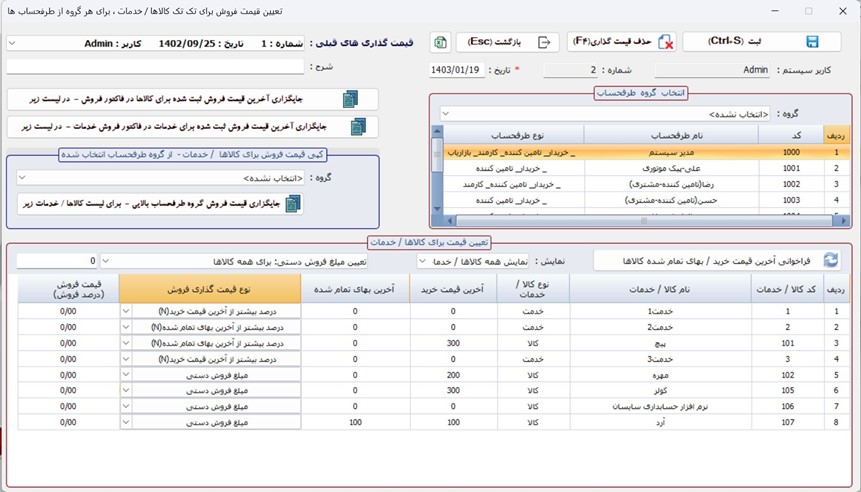Select the مدیر سیستم row with code 1000

coord(660,154)
